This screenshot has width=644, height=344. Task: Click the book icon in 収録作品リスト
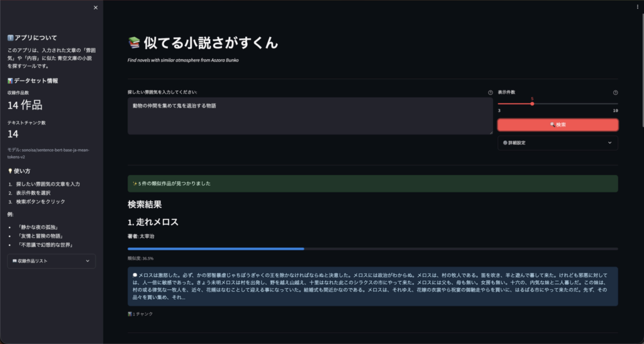pyautogui.click(x=14, y=260)
